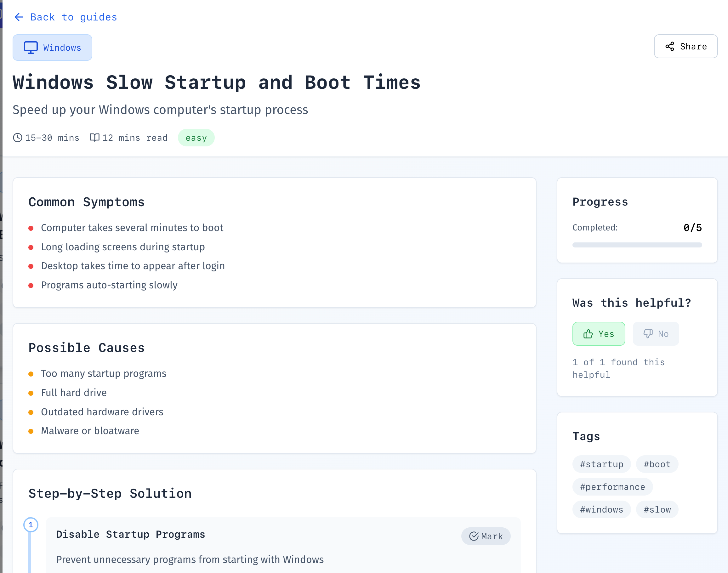This screenshot has width=728, height=573.
Task: Click 'Prevent unnecessary programs from starting' description
Action: (x=190, y=559)
